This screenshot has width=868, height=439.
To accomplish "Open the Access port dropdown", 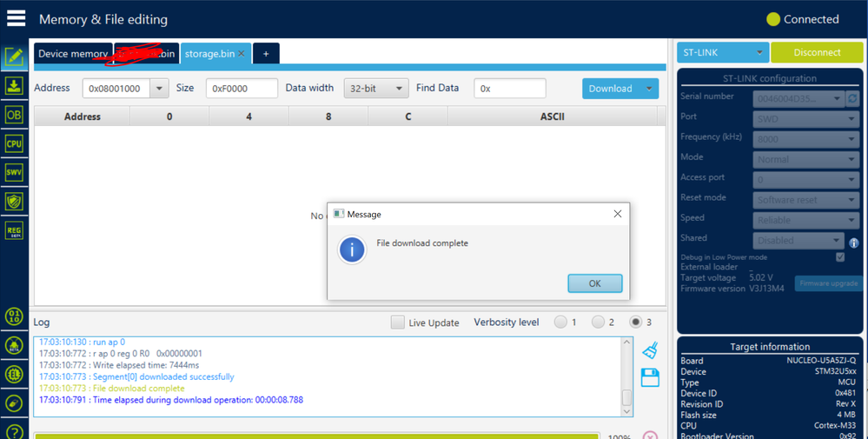I will click(x=806, y=179).
